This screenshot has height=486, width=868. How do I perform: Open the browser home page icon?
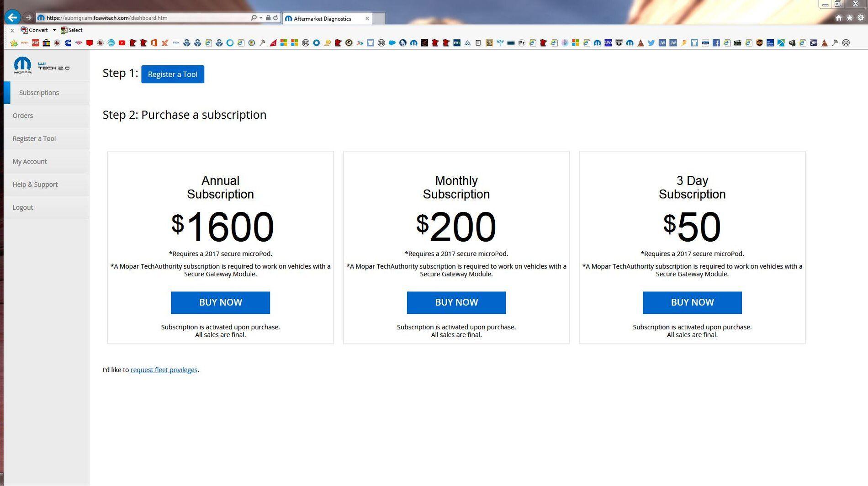coord(839,18)
